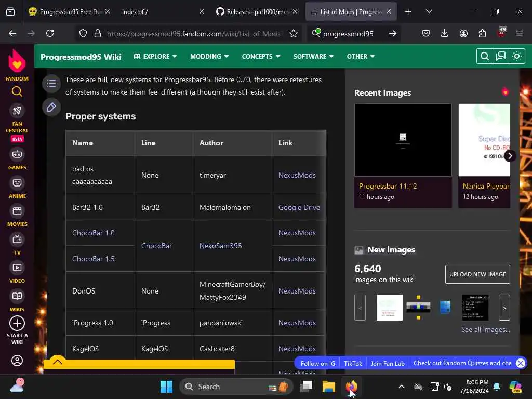Switch to Releases pal1000 GitHub tab
532x399 pixels.
click(257, 11)
